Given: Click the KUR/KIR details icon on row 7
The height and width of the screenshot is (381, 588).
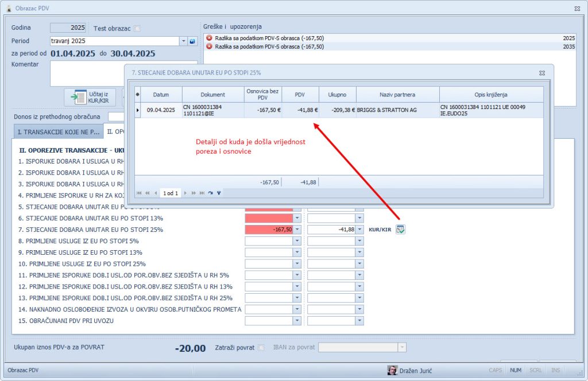Looking at the screenshot, I should (x=400, y=230).
